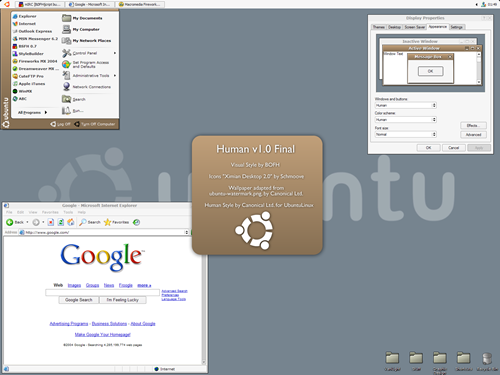Open the Run dialog
The image size is (500, 375).
[x=73, y=111]
